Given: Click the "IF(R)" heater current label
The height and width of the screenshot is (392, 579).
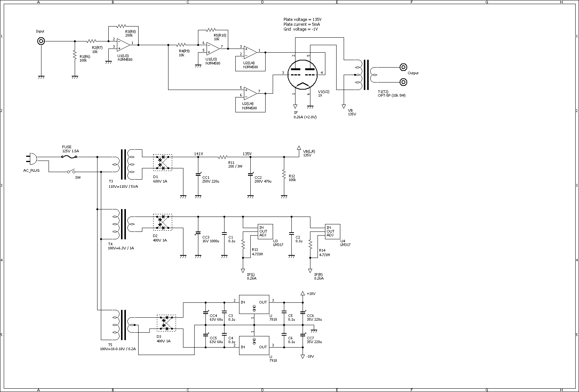Looking at the screenshot, I should point(318,274).
